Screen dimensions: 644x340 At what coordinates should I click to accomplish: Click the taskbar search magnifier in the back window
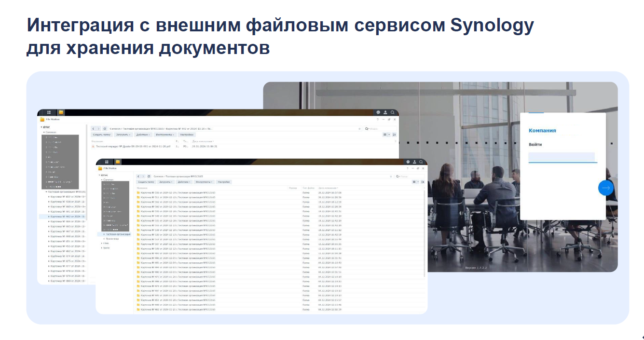point(393,112)
